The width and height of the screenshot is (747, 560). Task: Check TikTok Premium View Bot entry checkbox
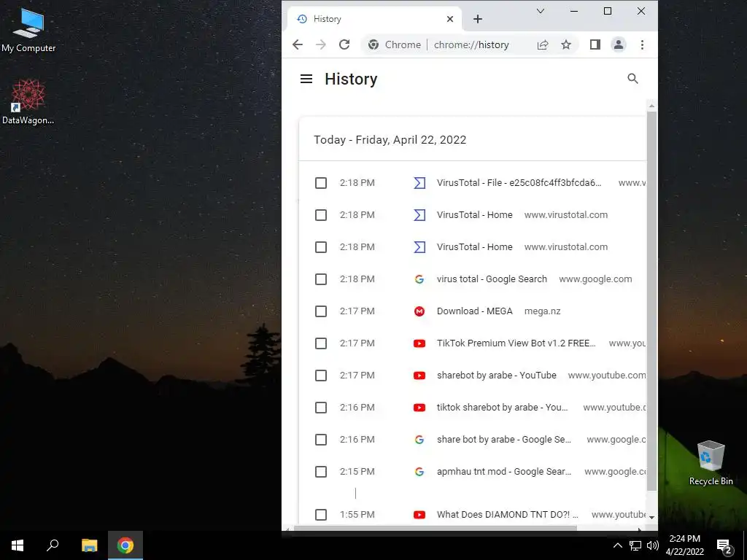tap(321, 343)
